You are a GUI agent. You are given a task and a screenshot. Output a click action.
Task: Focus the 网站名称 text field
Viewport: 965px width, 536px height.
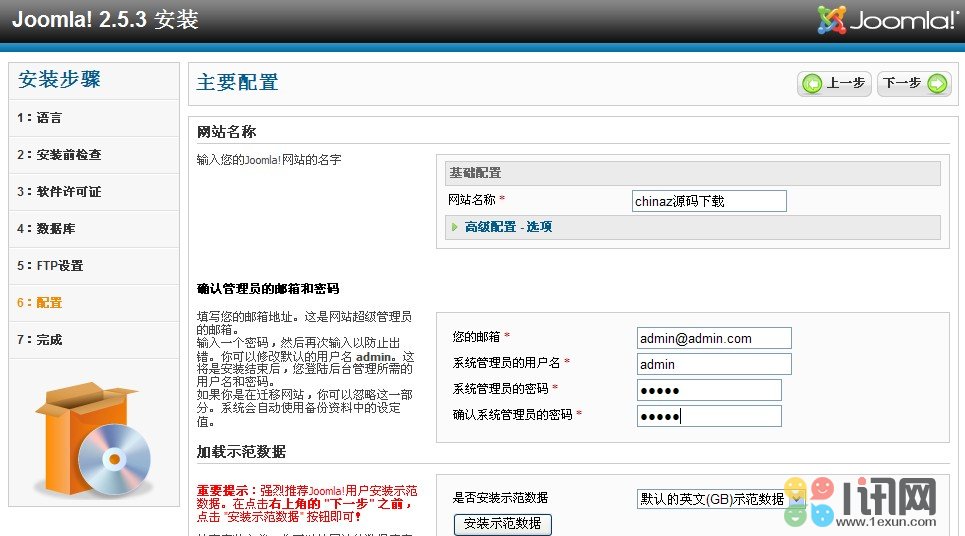tap(709, 201)
